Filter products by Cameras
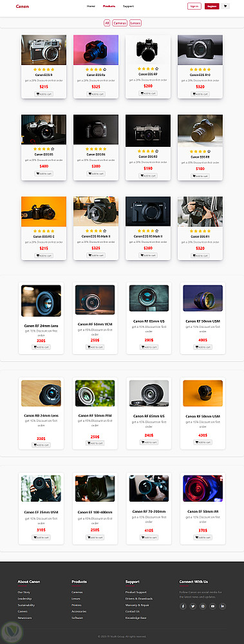 point(120,23)
